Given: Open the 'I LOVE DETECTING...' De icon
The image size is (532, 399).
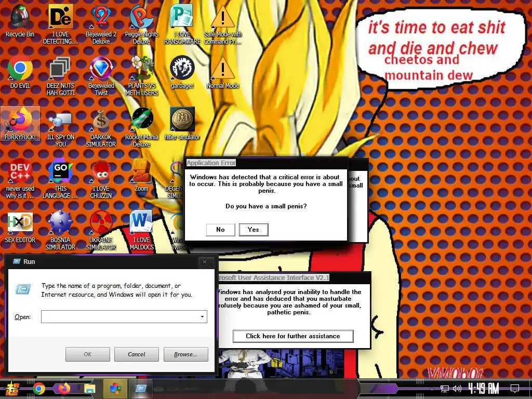Looking at the screenshot, I should pyautogui.click(x=60, y=24).
